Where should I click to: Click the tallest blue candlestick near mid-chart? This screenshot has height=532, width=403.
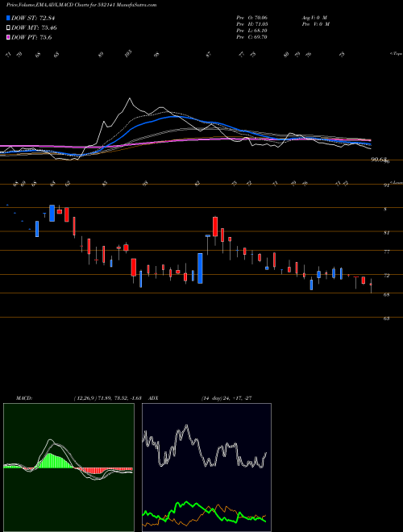200,268
